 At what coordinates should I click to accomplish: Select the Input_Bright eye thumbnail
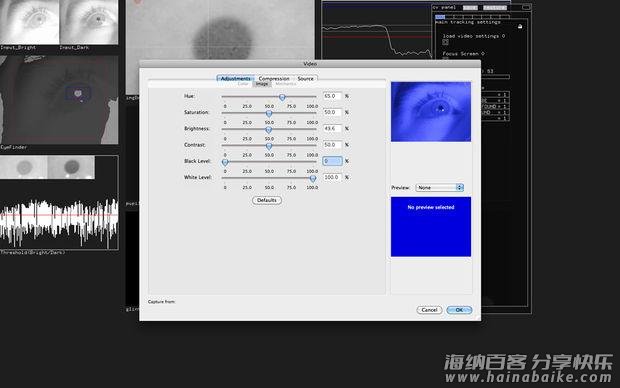(29, 22)
